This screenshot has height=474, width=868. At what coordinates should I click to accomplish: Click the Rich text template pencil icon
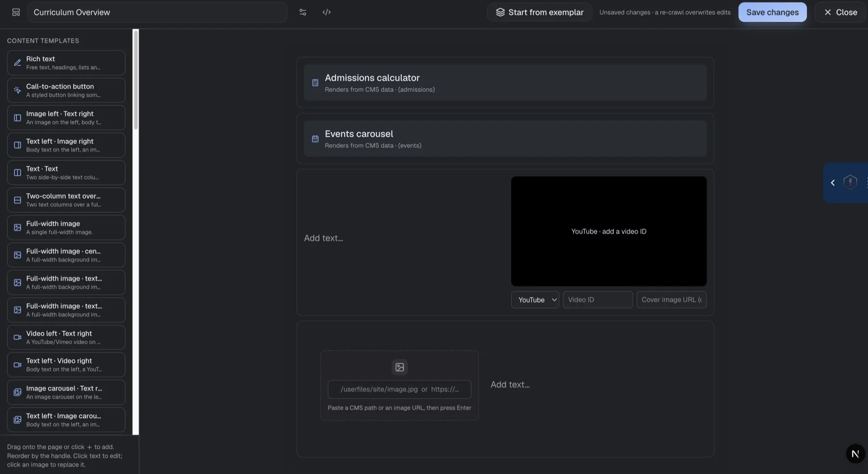point(17,63)
